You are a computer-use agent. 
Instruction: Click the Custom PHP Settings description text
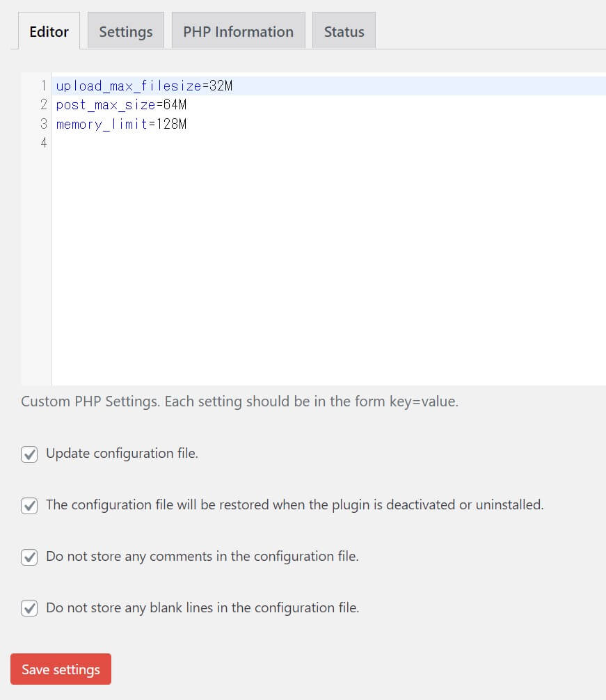pos(239,401)
